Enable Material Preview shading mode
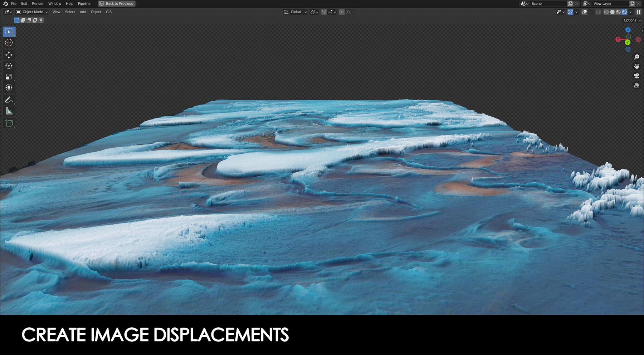The height and width of the screenshot is (355, 644). click(x=618, y=12)
